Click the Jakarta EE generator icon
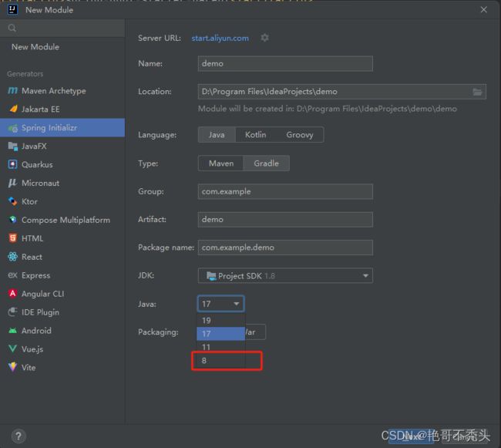 pyautogui.click(x=13, y=109)
